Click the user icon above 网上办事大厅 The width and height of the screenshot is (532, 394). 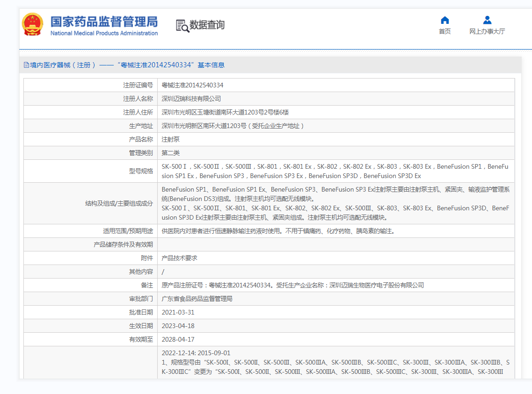(487, 20)
